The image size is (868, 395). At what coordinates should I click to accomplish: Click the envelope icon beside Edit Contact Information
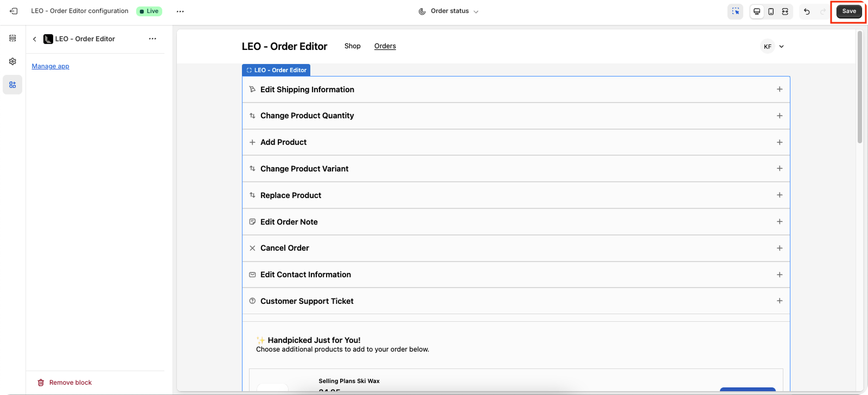(x=252, y=275)
